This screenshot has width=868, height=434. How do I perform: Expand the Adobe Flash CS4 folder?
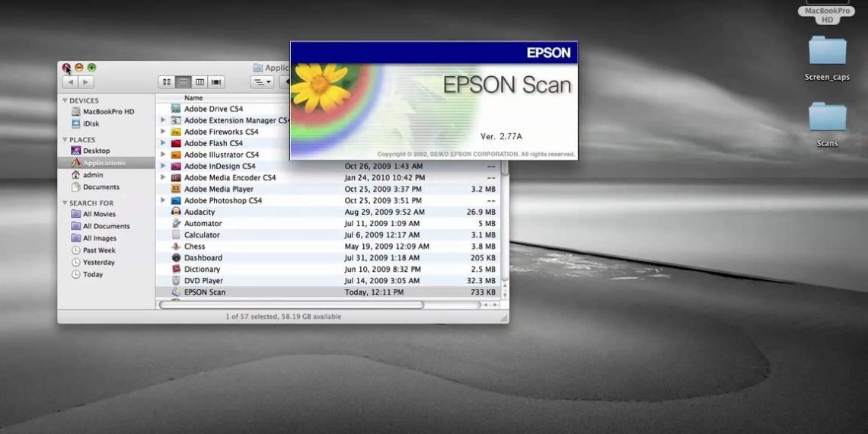(x=163, y=143)
